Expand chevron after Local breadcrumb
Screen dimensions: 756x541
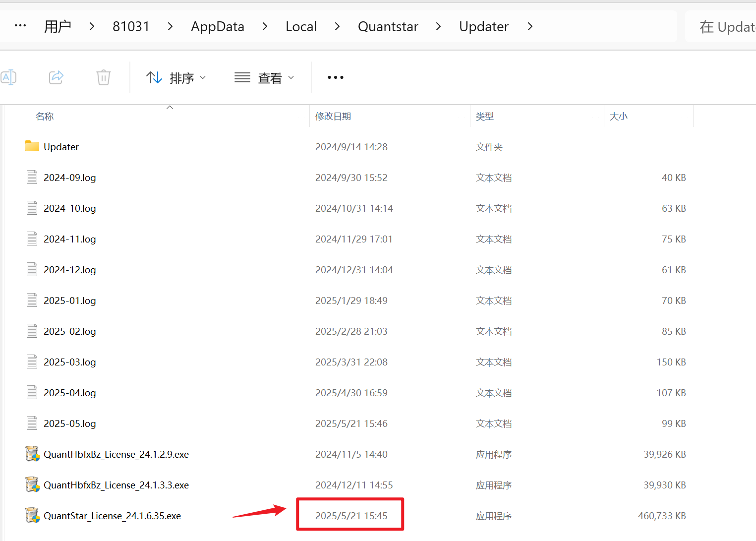tap(337, 26)
